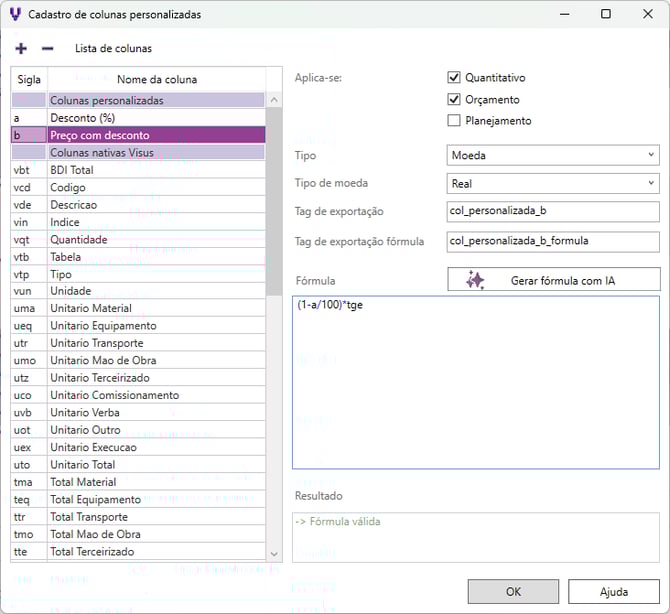Open help with the Ajuda button
This screenshot has width=670, height=614.
tap(613, 591)
